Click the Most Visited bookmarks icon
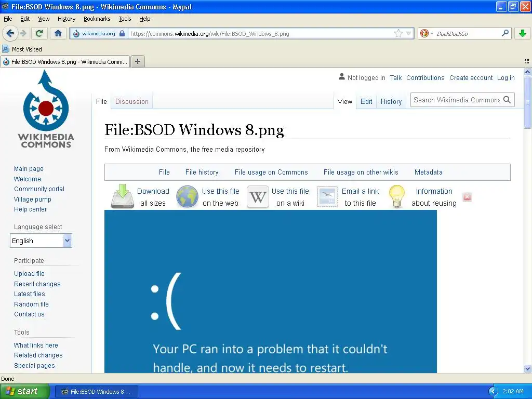The height and width of the screenshot is (399, 532). [5, 49]
